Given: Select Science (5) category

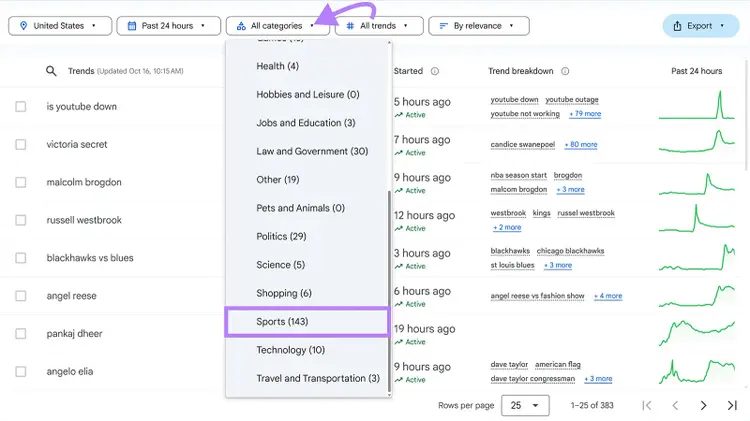Looking at the screenshot, I should [x=280, y=265].
